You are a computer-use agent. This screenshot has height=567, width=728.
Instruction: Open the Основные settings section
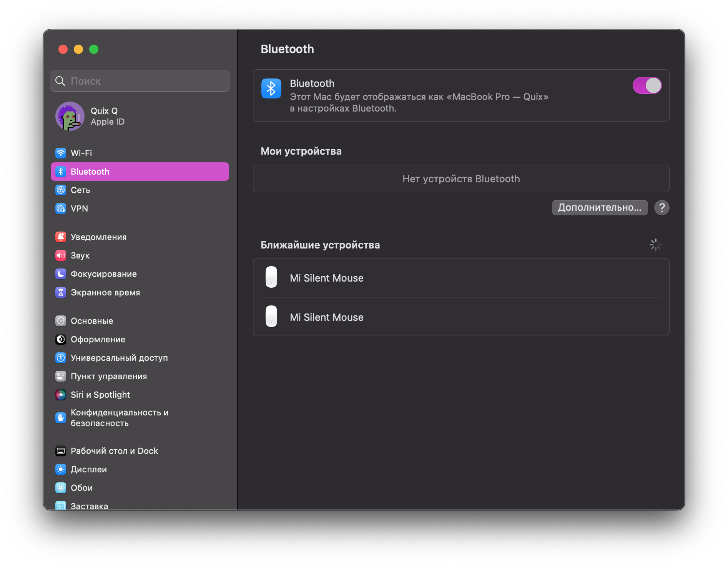pyautogui.click(x=92, y=321)
